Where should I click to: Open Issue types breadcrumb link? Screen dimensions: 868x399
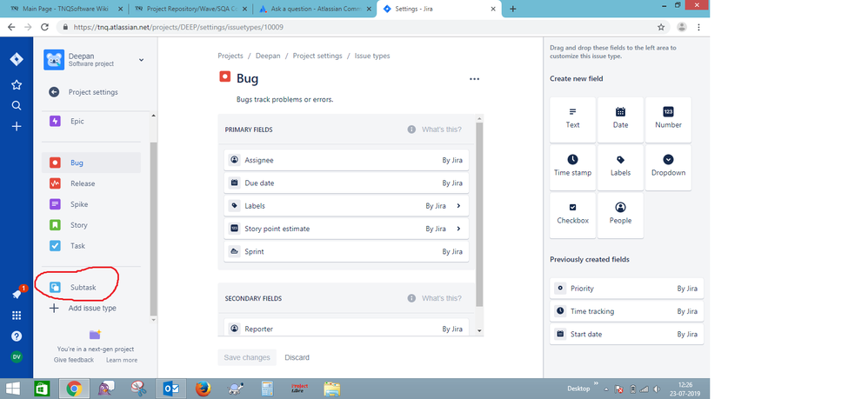[372, 56]
